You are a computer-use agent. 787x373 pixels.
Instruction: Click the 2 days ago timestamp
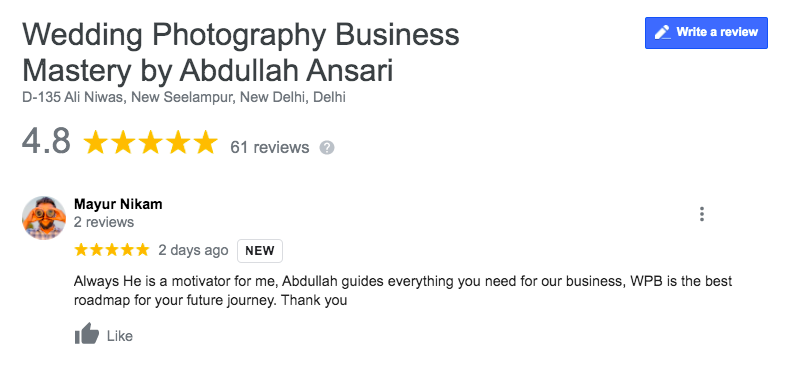193,250
